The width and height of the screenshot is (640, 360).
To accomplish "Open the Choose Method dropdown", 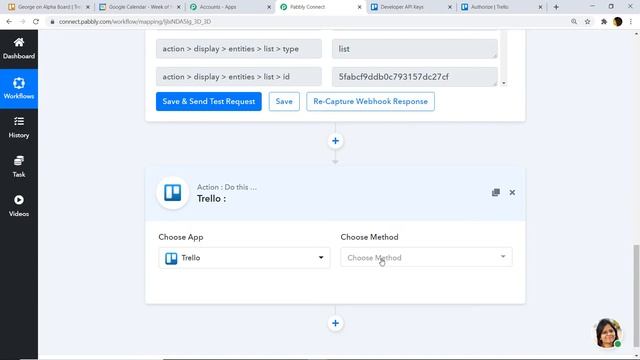I will click(426, 257).
